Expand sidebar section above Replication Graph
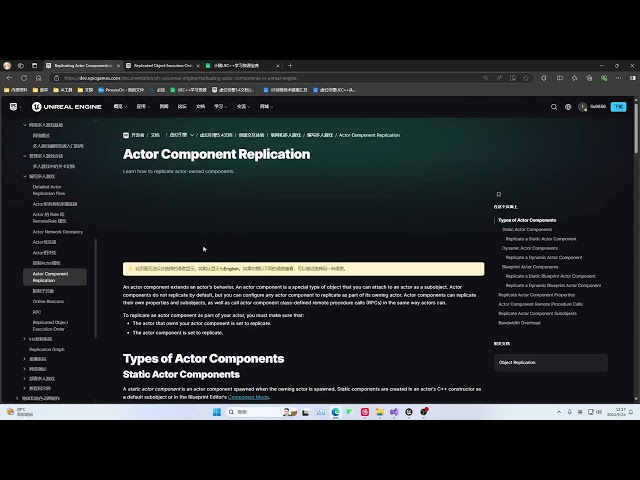 [x=24, y=339]
